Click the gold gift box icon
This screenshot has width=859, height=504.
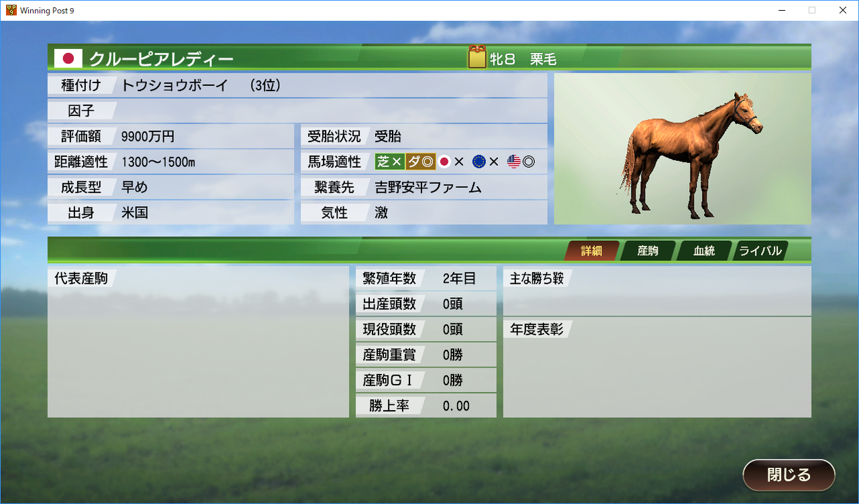476,58
